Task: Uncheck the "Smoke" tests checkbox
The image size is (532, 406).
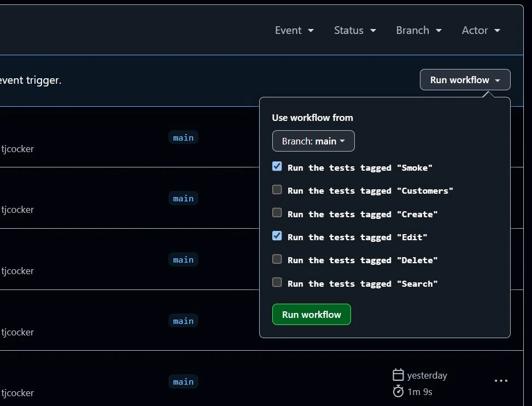Action: click(277, 167)
